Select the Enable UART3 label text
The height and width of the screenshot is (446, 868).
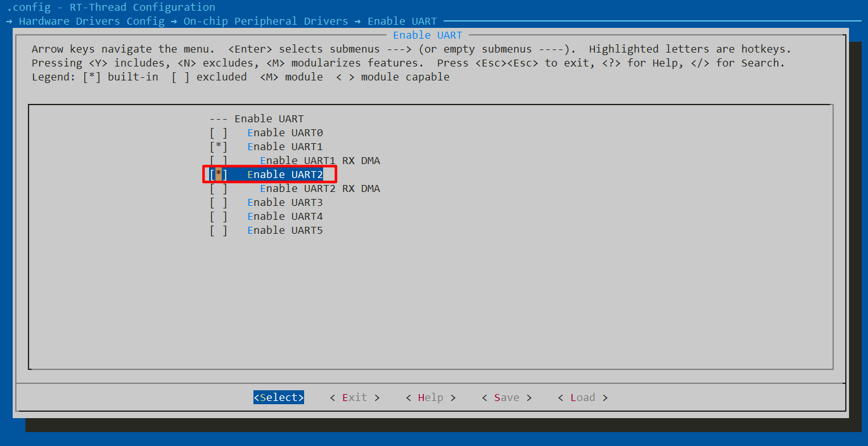(285, 202)
